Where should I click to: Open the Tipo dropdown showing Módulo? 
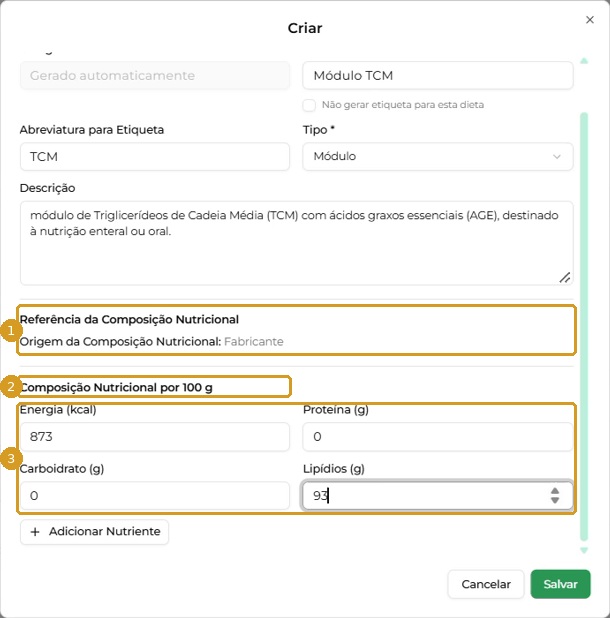coord(437,156)
